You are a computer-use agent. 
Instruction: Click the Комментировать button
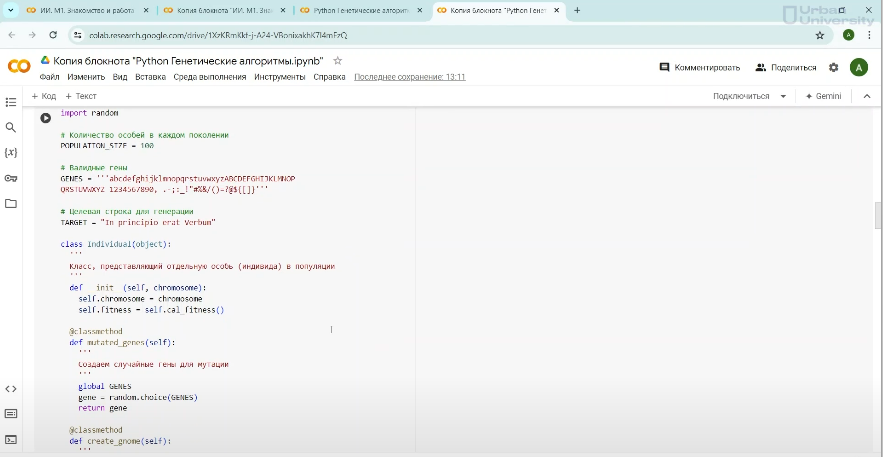pyautogui.click(x=700, y=67)
